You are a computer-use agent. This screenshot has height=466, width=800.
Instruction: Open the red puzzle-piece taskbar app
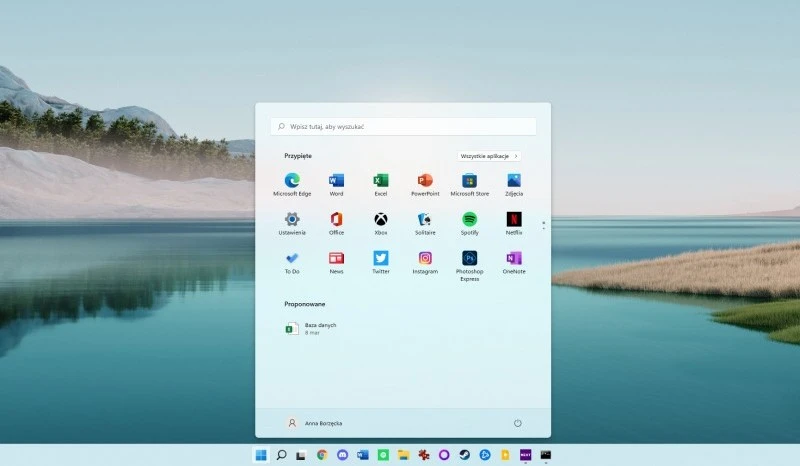(423, 455)
